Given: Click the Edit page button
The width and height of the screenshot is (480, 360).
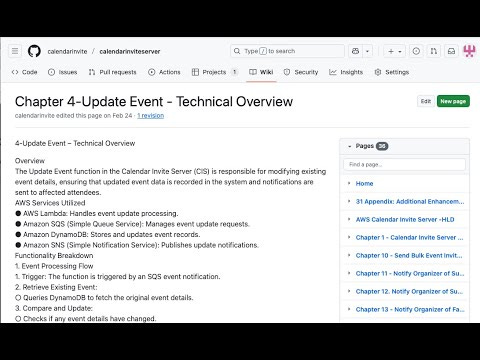Looking at the screenshot, I should click(x=426, y=101).
